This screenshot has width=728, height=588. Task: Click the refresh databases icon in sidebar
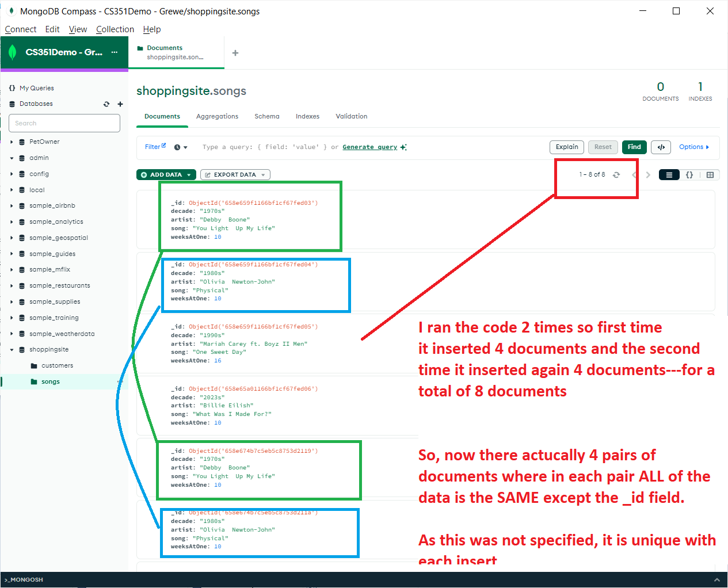coord(106,104)
